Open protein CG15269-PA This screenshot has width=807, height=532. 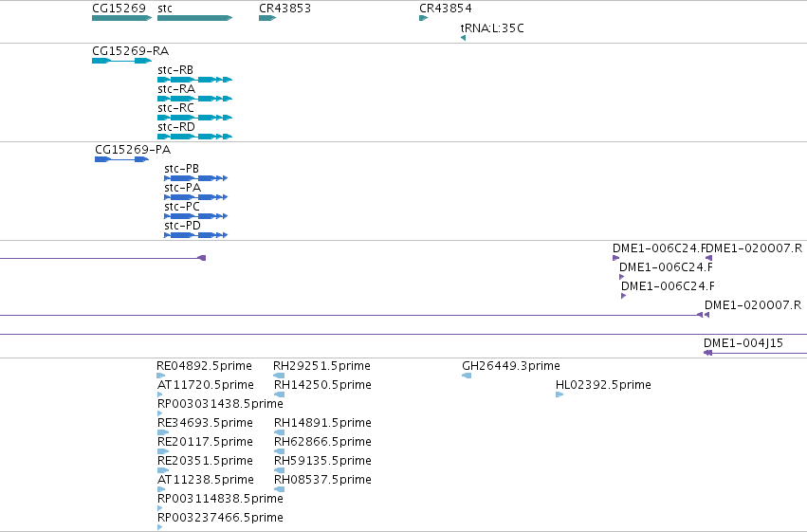point(122,159)
